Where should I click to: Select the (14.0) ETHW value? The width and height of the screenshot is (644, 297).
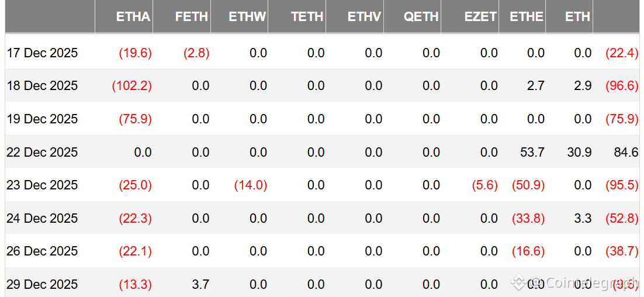tap(250, 185)
